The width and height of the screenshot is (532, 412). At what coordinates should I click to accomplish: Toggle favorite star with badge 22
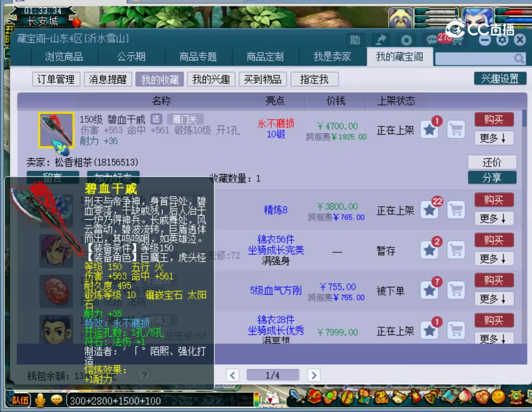coord(430,210)
